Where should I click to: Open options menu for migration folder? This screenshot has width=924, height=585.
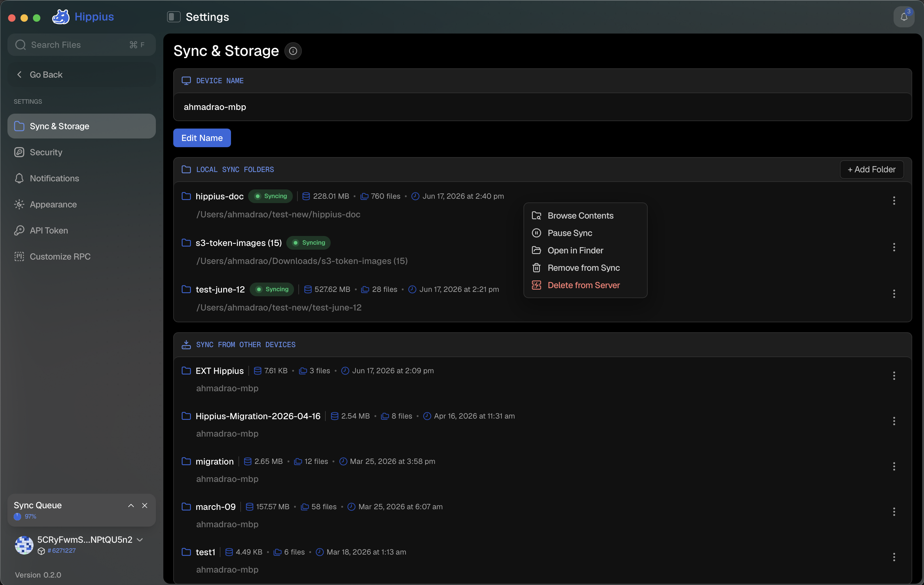894,466
